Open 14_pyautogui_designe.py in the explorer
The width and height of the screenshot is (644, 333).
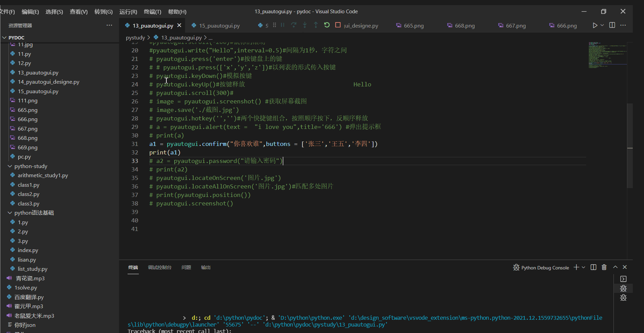tap(49, 82)
